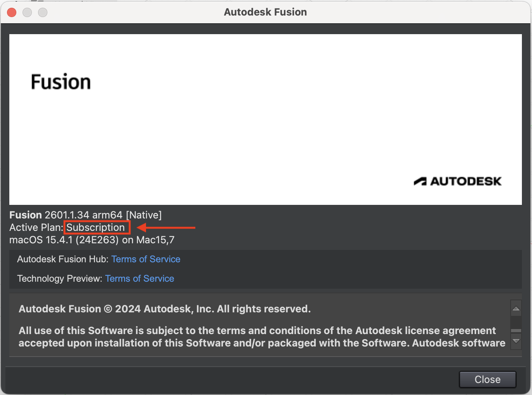
Task: Click the Active Plan label
Action: (36, 227)
